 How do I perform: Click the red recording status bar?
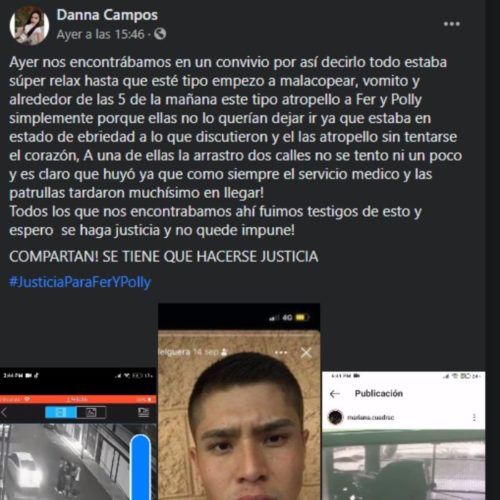(x=78, y=399)
